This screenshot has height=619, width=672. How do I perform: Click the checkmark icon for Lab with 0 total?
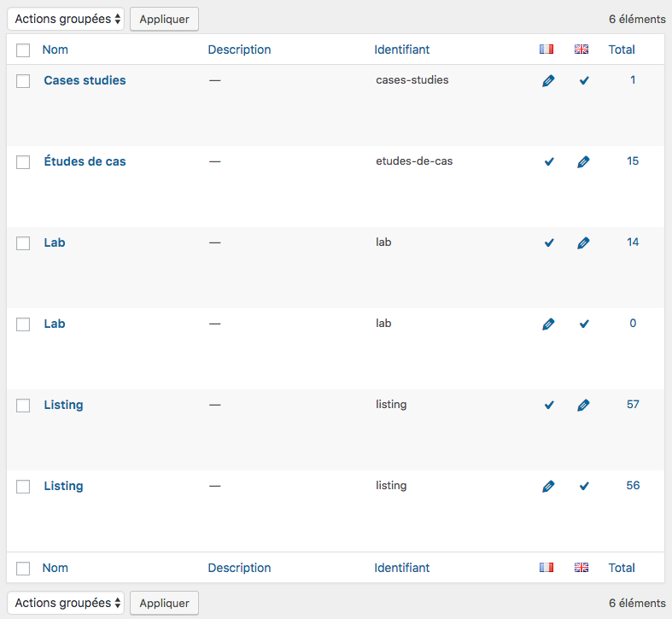584,324
